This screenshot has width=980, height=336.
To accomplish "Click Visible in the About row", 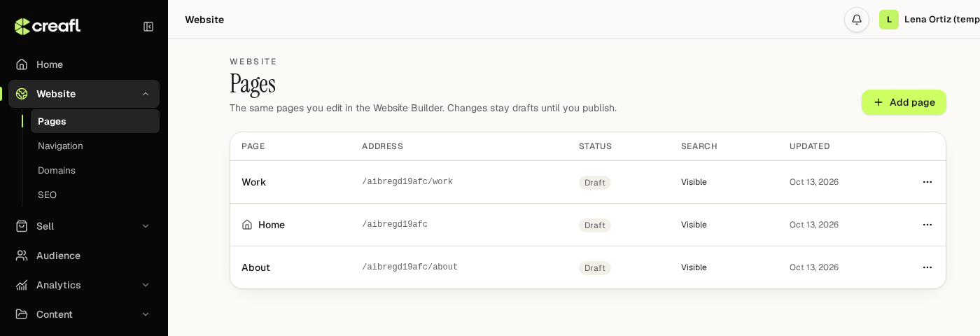I will pyautogui.click(x=694, y=267).
